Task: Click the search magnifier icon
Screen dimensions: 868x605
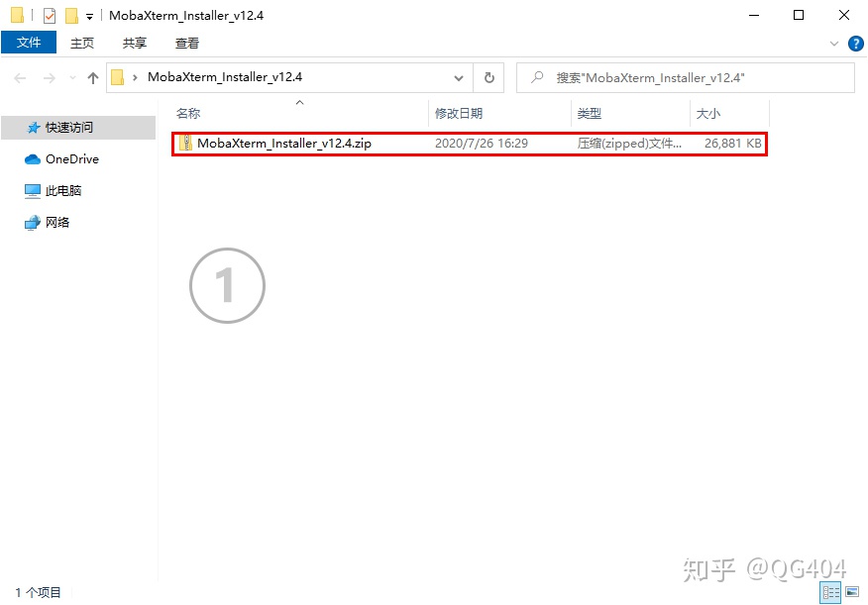Action: [x=537, y=77]
